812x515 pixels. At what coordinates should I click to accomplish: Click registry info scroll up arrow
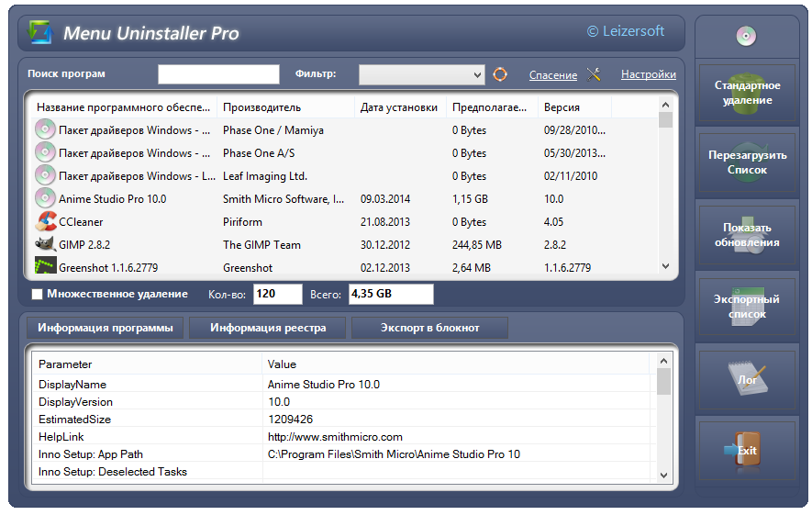[664, 361]
